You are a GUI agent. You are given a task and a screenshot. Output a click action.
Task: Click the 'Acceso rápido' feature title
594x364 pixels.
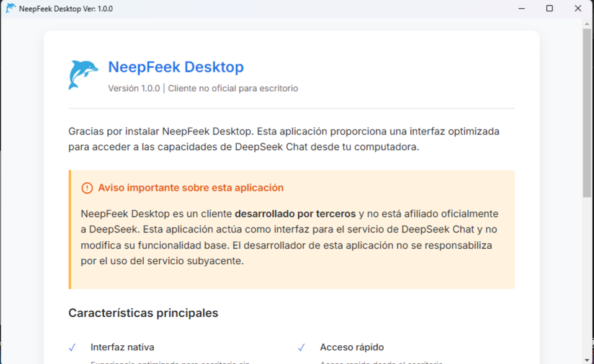click(352, 347)
